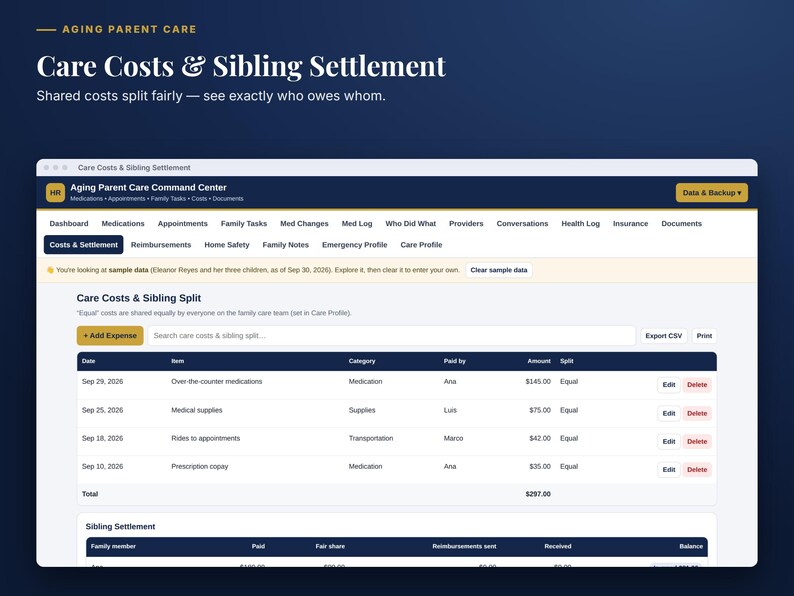
Task: Click the $42.00 amount cell
Action: (x=540, y=438)
